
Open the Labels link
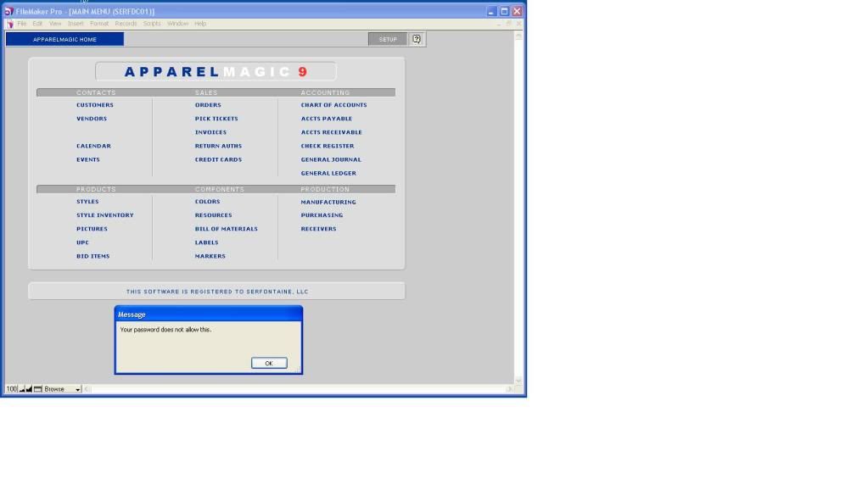206,242
